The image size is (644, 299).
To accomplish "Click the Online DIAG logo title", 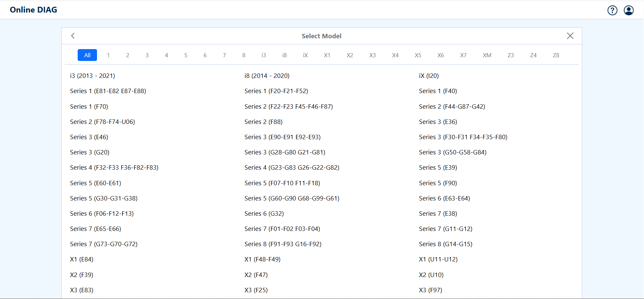I will coord(34,10).
